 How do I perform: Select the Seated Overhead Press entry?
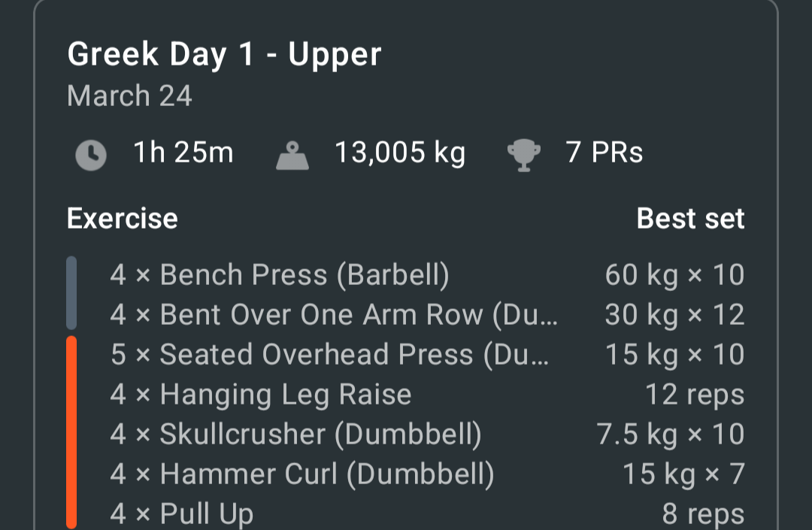pyautogui.click(x=405, y=355)
